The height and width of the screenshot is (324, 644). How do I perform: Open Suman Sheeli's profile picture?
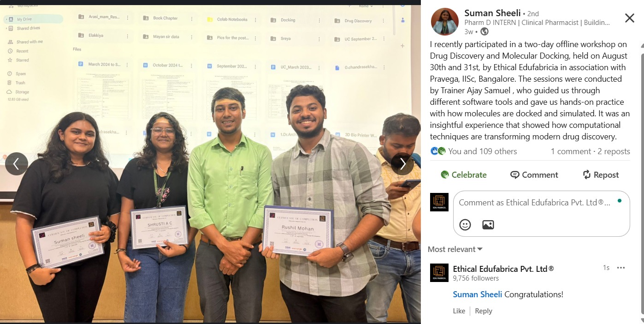pyautogui.click(x=444, y=22)
